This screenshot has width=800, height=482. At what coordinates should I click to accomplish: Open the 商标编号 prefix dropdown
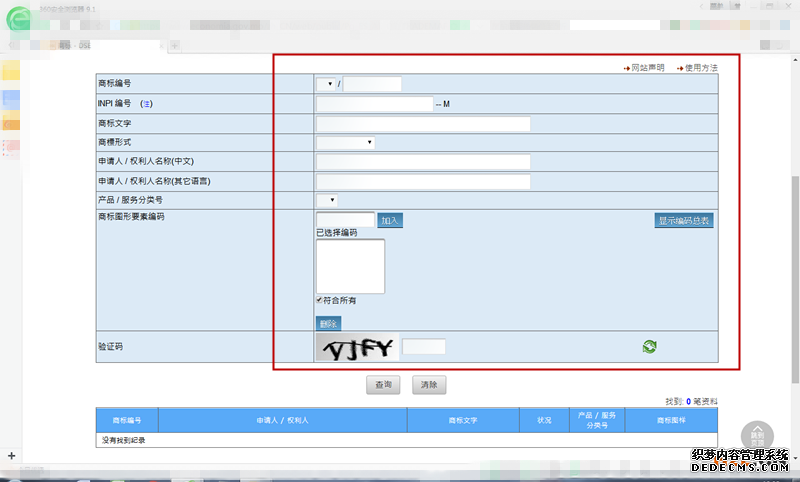tap(326, 84)
